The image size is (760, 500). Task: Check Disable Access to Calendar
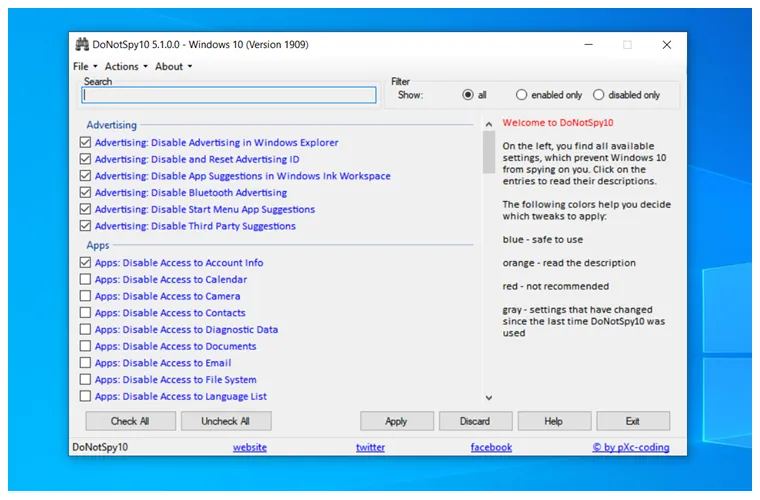(x=85, y=280)
